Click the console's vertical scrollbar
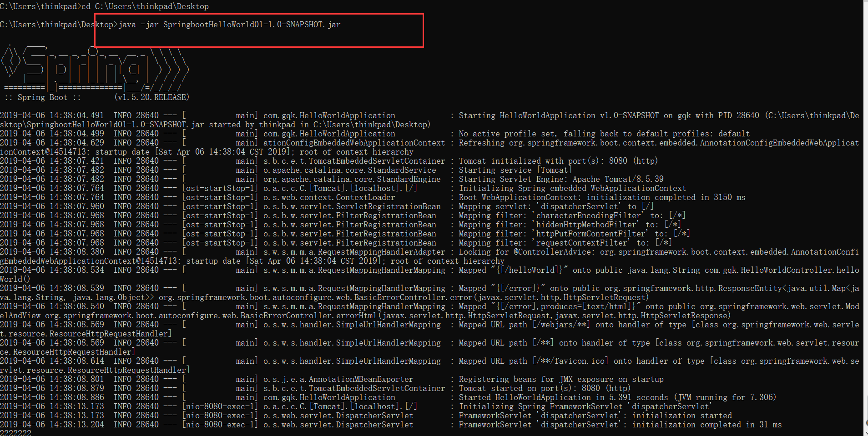Screen dimensions: 868x436 pos(865,218)
